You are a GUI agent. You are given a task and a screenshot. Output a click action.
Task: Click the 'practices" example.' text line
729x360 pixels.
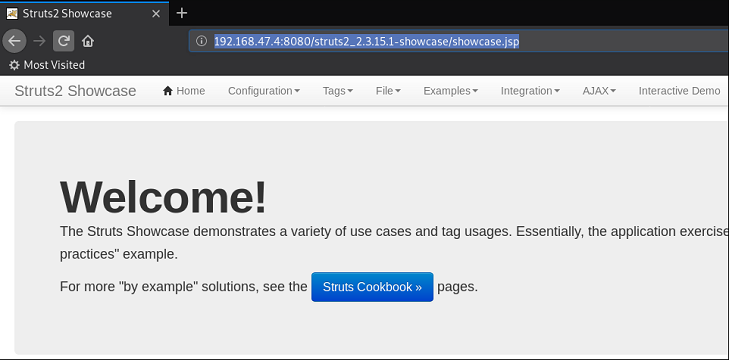pyautogui.click(x=119, y=255)
